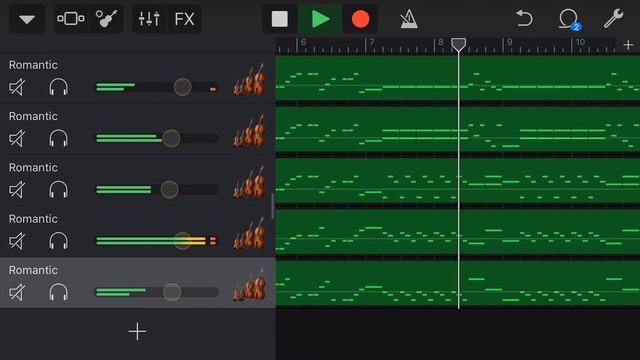Click volume knob of third Romantic track
Viewport: 640px width, 360px height.
[169, 190]
